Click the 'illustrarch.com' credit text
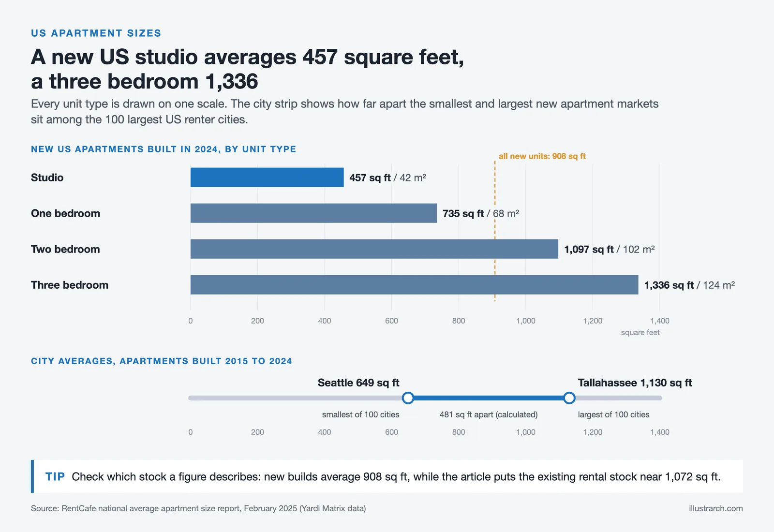This screenshot has height=532, width=774. point(716,508)
